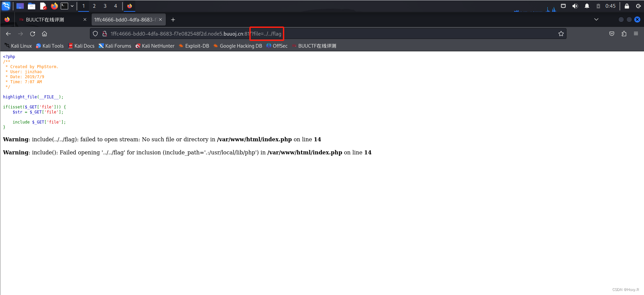Image resolution: width=644 pixels, height=295 pixels.
Task: Click the insecure connection lock icon
Action: tap(105, 34)
